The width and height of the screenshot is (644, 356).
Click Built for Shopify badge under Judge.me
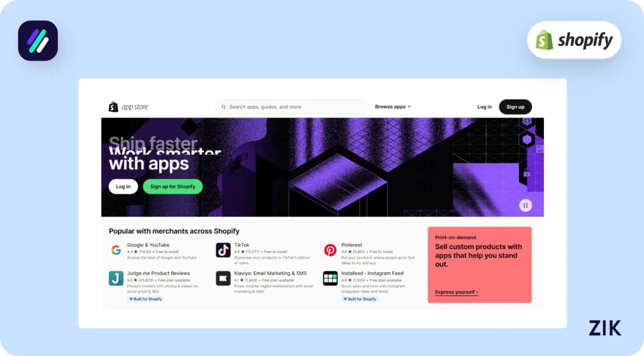coord(145,299)
